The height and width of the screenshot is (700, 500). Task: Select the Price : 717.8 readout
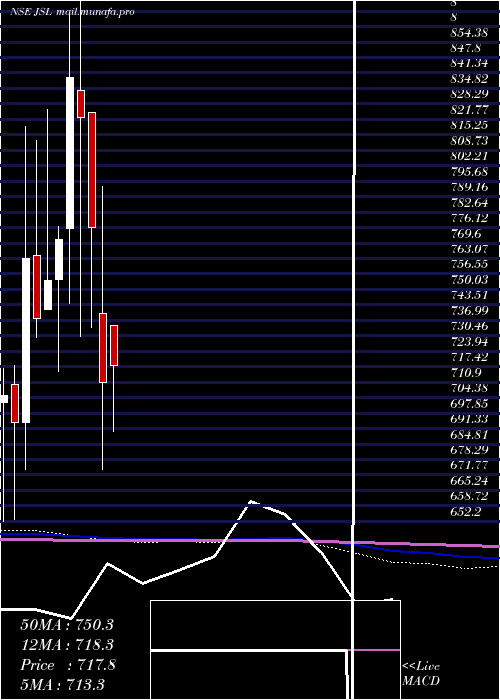pyautogui.click(x=68, y=665)
